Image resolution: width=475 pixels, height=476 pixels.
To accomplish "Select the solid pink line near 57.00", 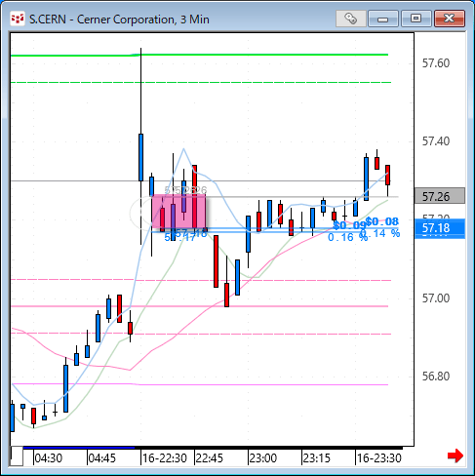I will [199, 306].
